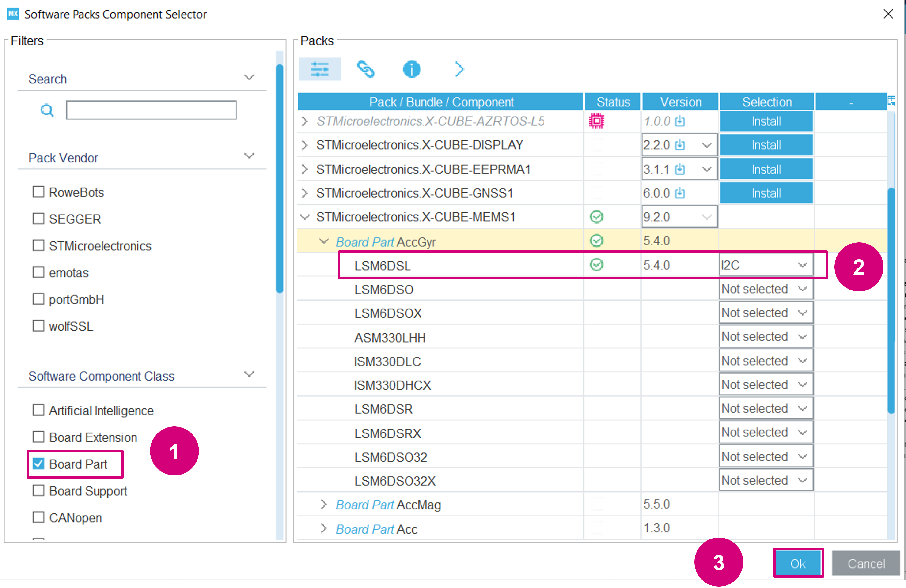The image size is (906, 588).
Task: Click the Packs list vertical scrollbar
Action: [x=891, y=301]
